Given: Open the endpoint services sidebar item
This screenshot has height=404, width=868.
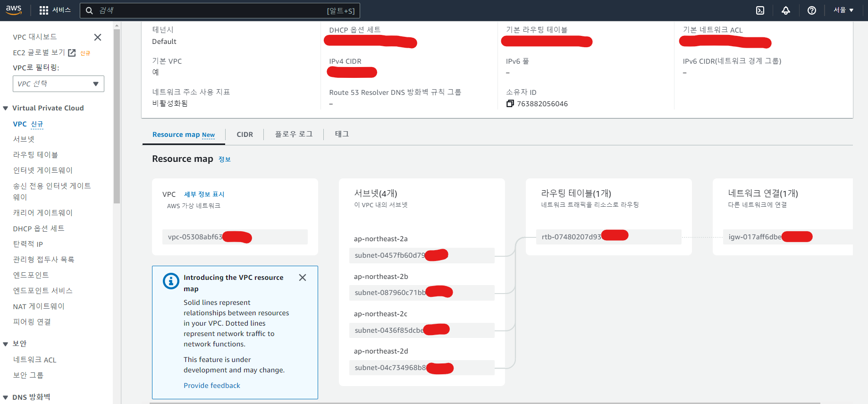Looking at the screenshot, I should click(42, 291).
